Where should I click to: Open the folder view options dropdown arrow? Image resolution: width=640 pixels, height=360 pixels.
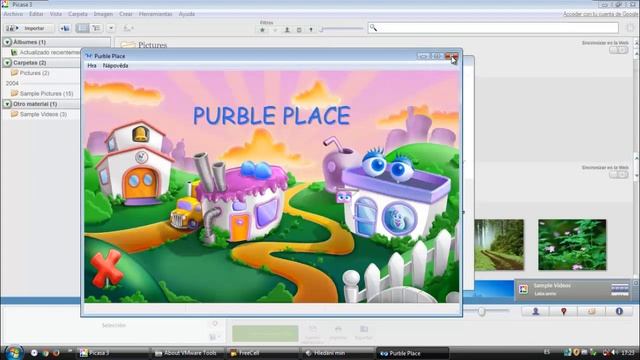coord(111,28)
